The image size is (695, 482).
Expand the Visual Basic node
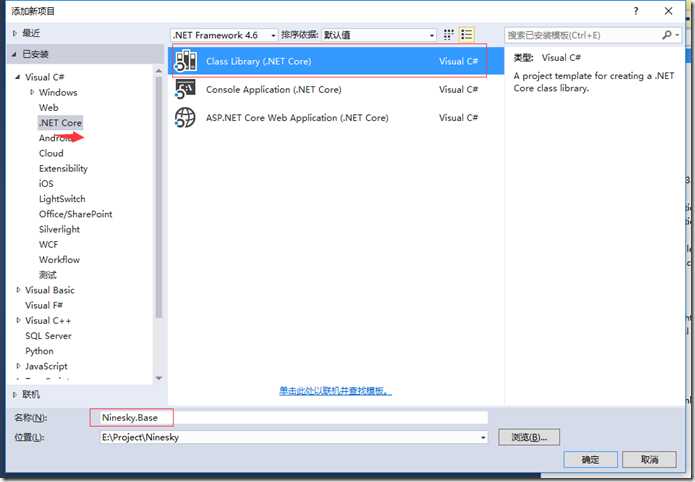coord(18,290)
